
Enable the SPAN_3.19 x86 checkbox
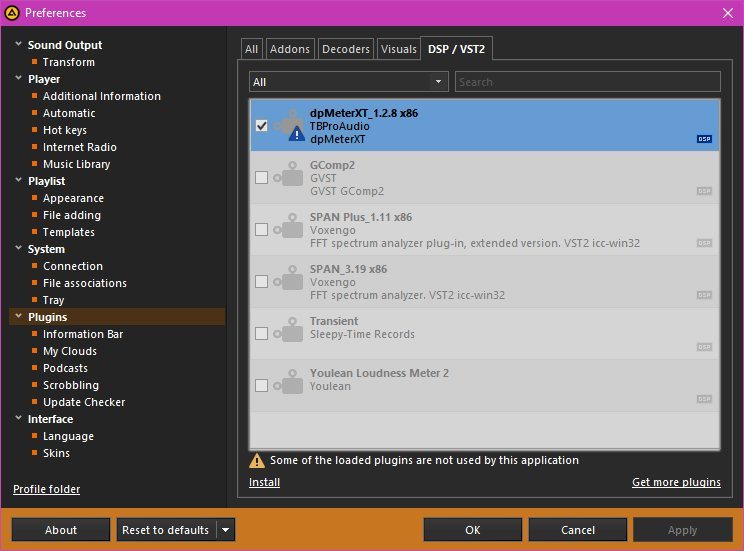(x=261, y=281)
